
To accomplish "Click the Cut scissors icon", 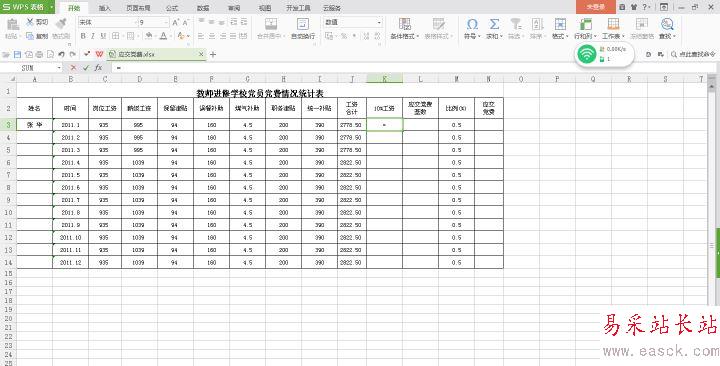I will tap(30, 22).
